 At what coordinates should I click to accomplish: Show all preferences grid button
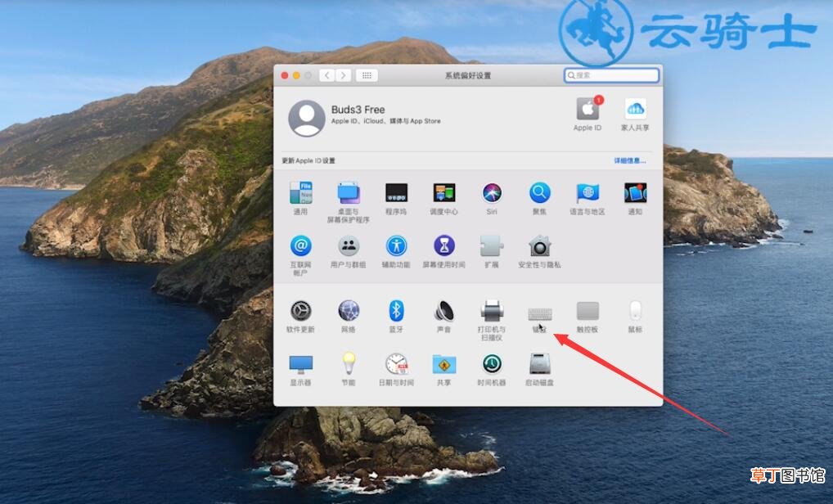coord(367,75)
